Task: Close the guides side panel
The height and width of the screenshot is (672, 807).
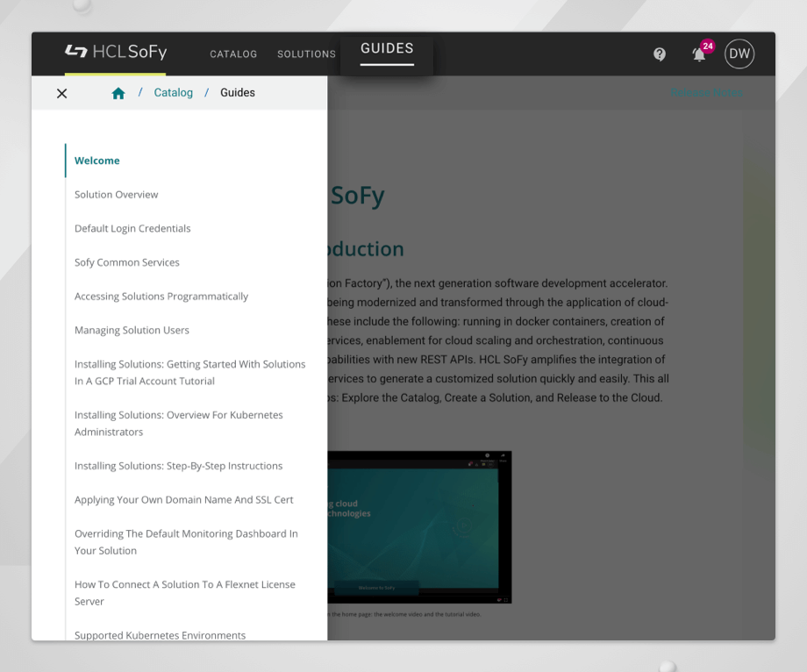Action: click(x=61, y=93)
